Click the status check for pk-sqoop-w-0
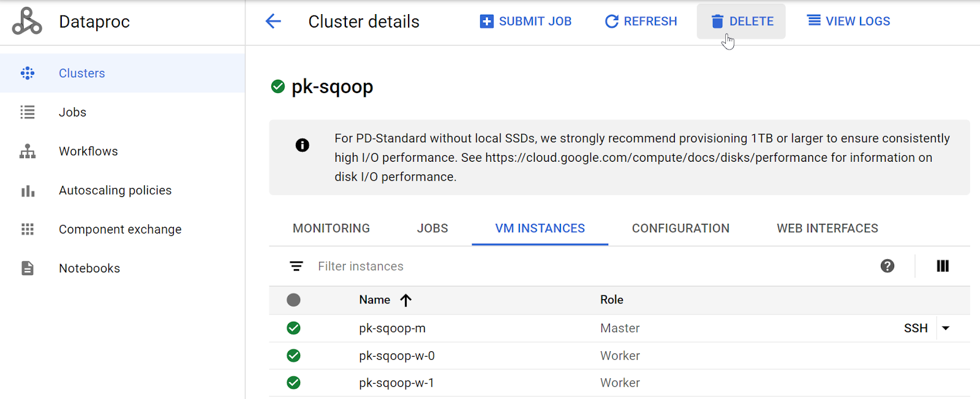Screen dimensions: 980x399 coord(294,355)
